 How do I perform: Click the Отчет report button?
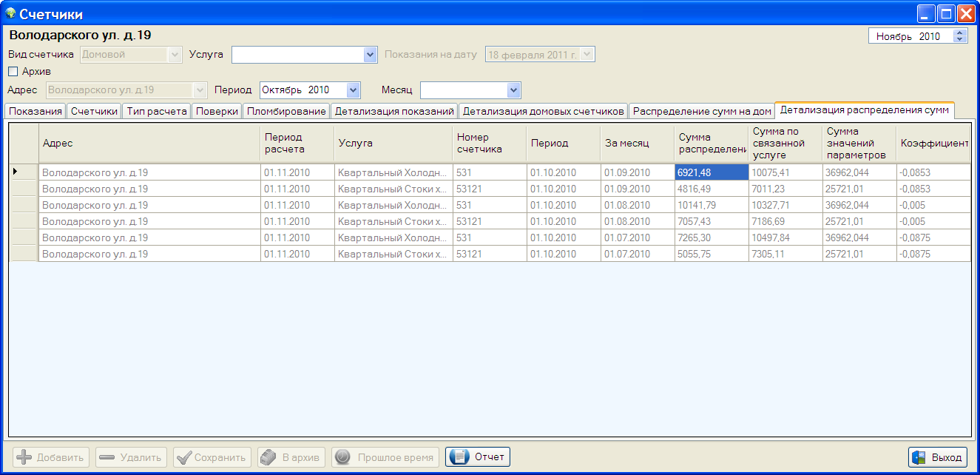(478, 457)
